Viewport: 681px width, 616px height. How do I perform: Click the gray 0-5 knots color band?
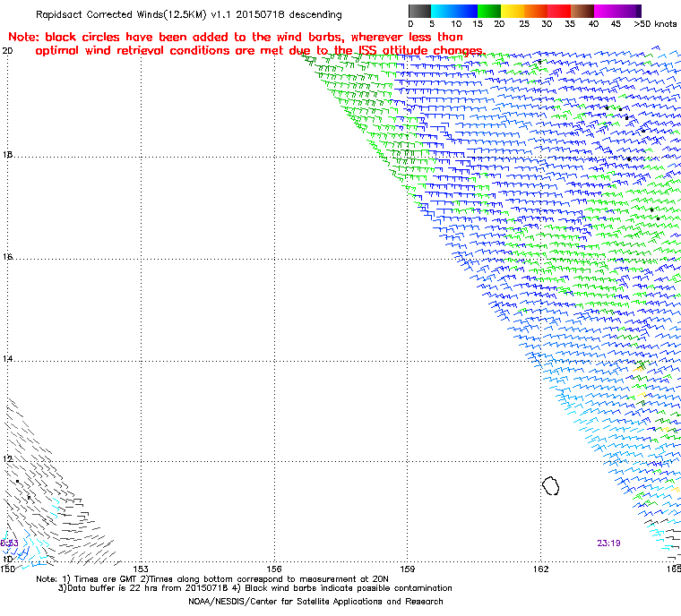pos(420,11)
